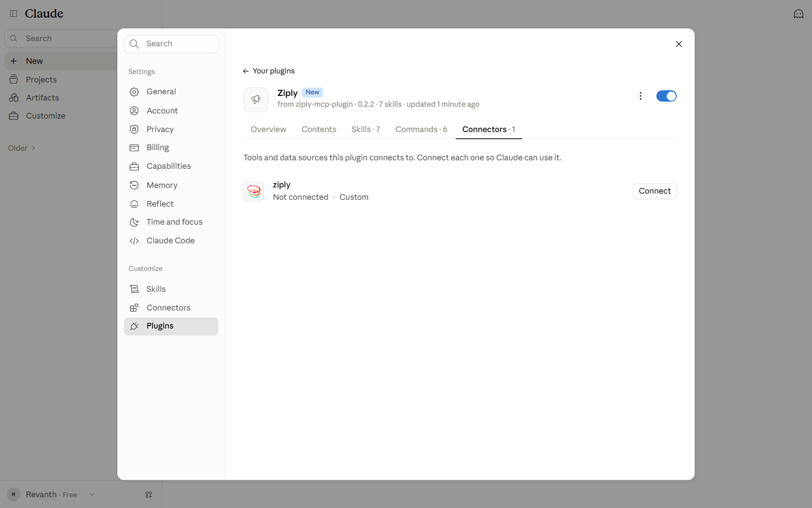Screen dimensions: 812x508
Task: Click the Plugins plug icon
Action: (x=134, y=326)
